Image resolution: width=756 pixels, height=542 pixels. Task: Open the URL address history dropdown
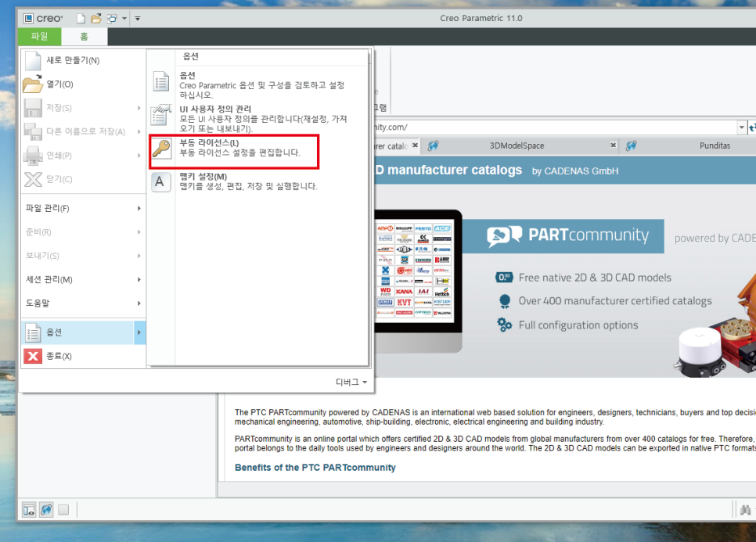coord(742,127)
